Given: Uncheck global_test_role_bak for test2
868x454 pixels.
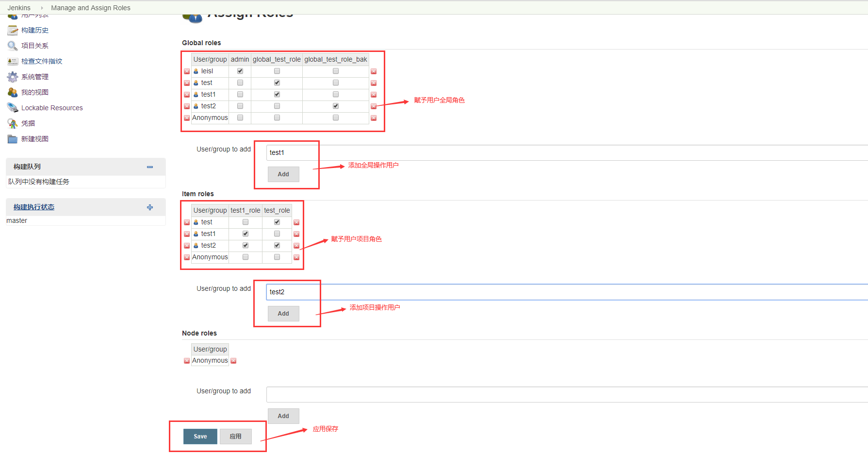Looking at the screenshot, I should tap(336, 106).
